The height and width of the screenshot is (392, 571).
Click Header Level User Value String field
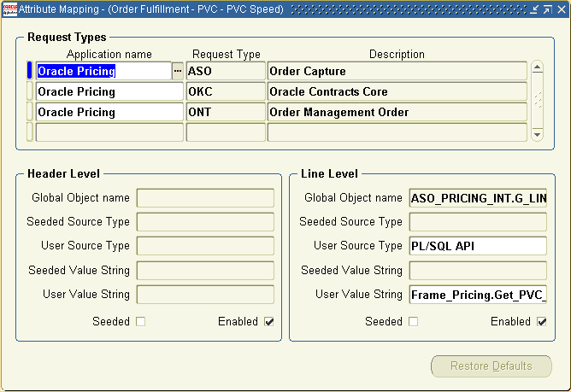click(x=205, y=294)
